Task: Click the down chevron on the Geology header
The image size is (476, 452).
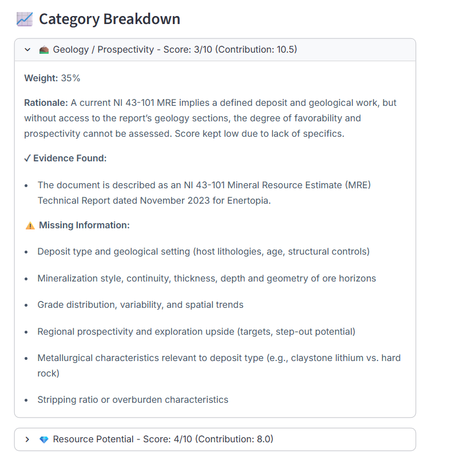Action: tap(27, 50)
